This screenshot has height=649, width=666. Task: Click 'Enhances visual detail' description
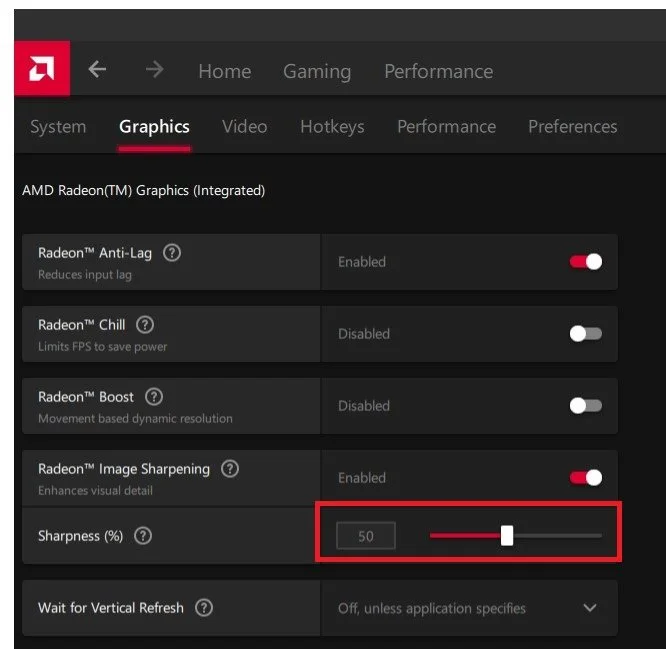(95, 491)
